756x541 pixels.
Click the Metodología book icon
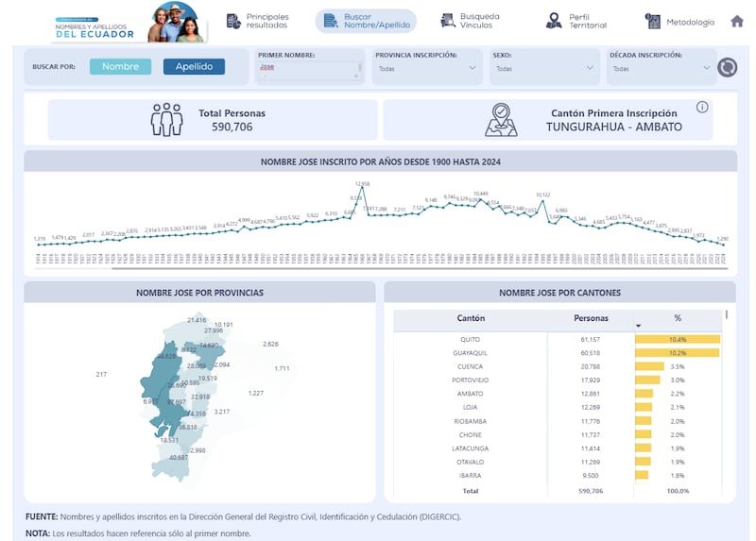[653, 21]
